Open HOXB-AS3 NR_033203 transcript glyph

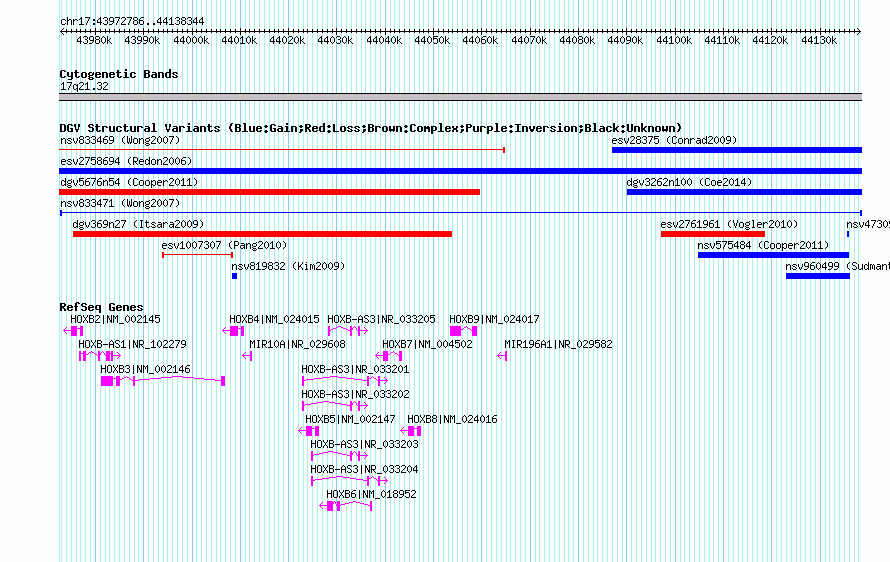coord(339,456)
